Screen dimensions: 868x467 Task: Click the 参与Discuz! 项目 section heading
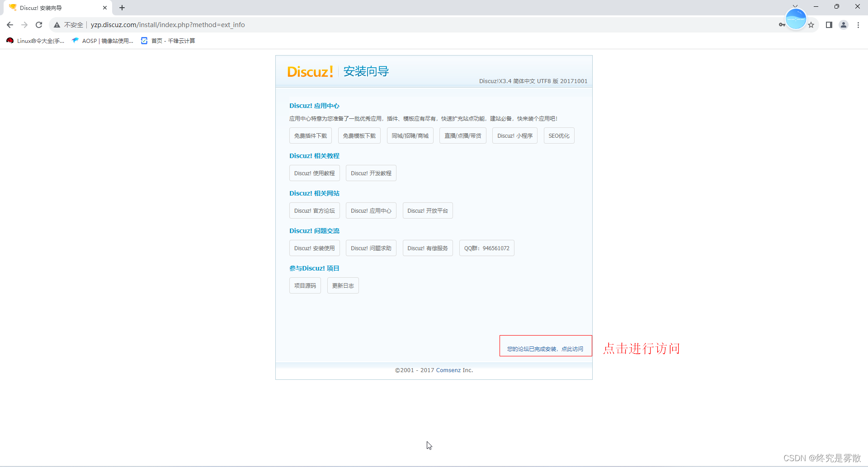[x=314, y=268]
